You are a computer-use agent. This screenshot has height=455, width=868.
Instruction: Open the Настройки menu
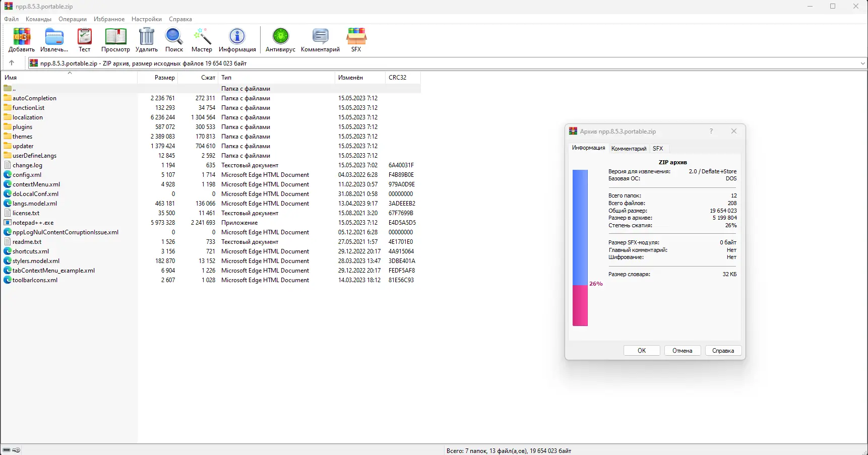pos(147,19)
